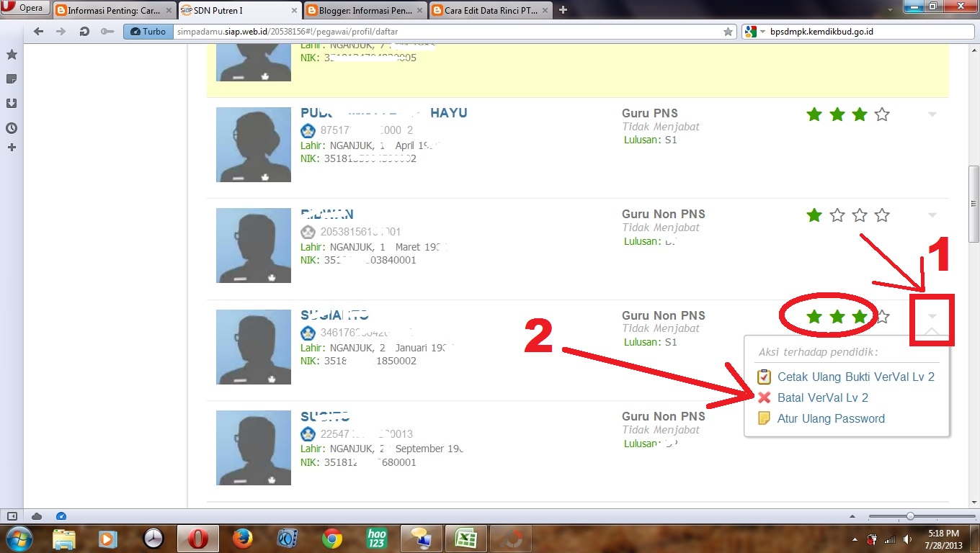
Task: Click the red X icon beside Batal VerVal
Action: 765,397
